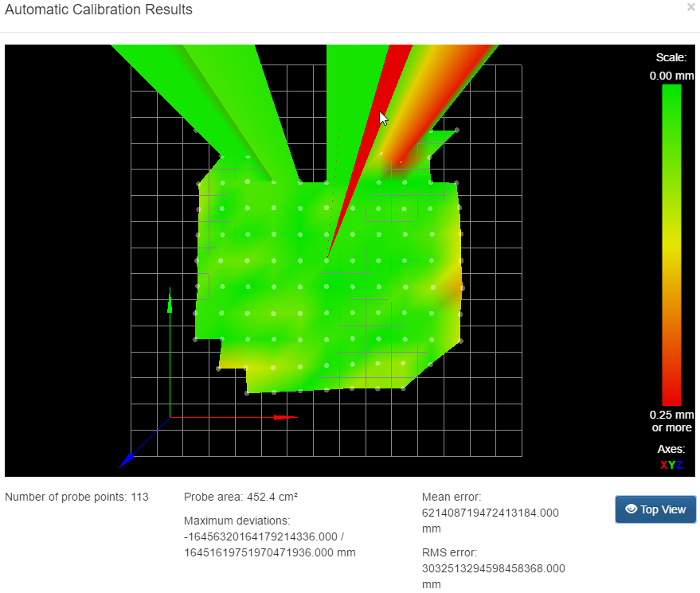Click the "0.00 mm" scale label
The image size is (700, 593).
click(x=671, y=75)
